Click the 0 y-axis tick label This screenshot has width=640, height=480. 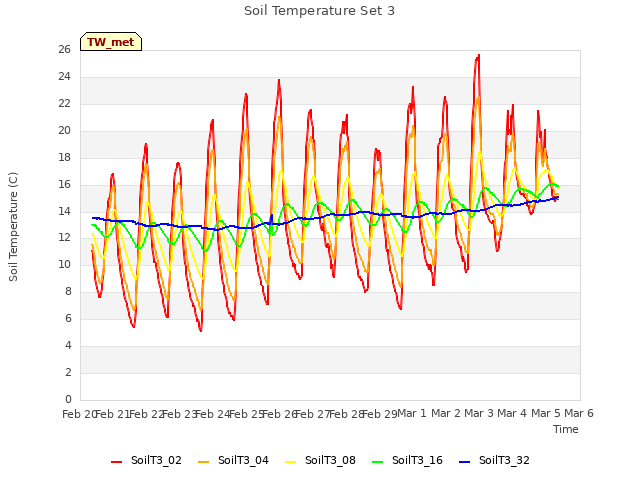68,400
